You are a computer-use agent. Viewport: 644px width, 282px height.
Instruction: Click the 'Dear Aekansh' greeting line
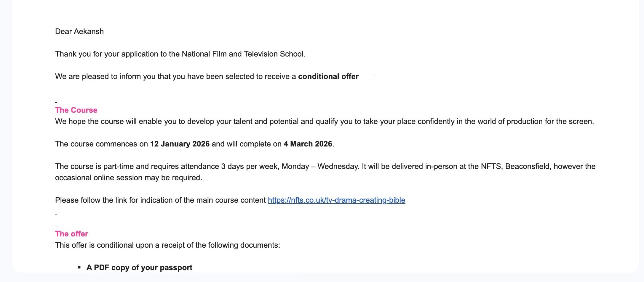(x=79, y=31)
